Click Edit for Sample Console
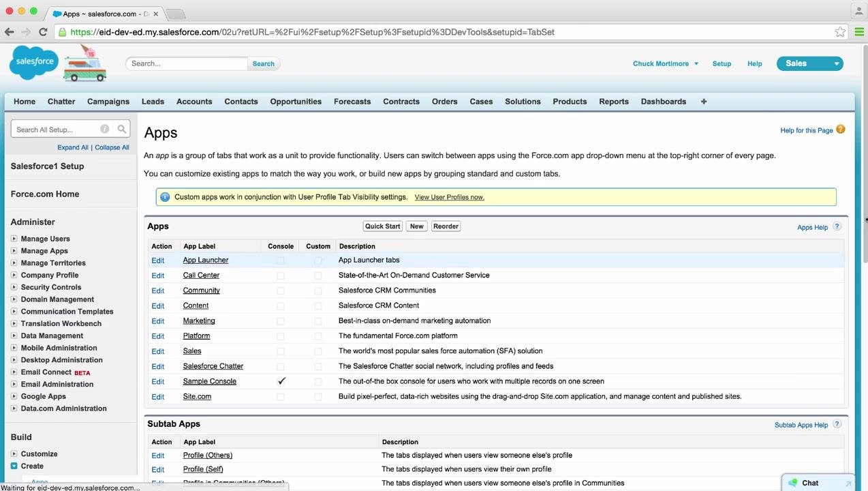The height and width of the screenshot is (491, 868). (x=158, y=381)
